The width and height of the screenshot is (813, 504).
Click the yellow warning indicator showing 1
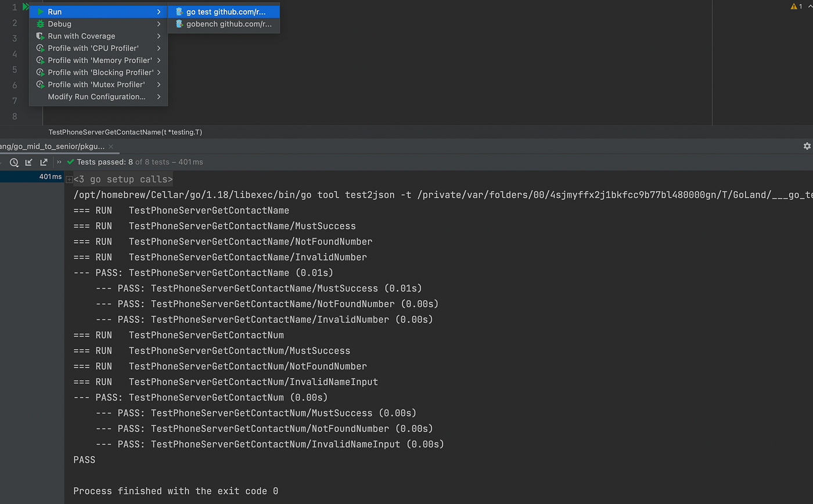point(797,6)
